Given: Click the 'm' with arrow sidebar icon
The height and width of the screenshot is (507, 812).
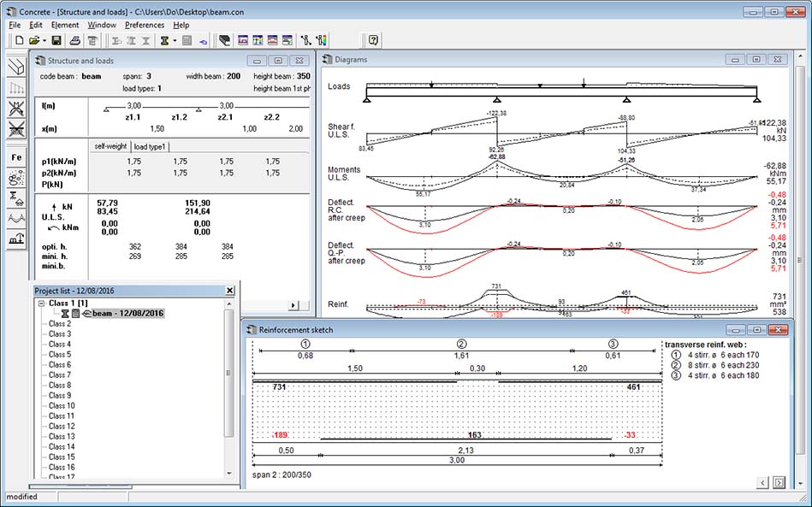Looking at the screenshot, I should (x=16, y=239).
